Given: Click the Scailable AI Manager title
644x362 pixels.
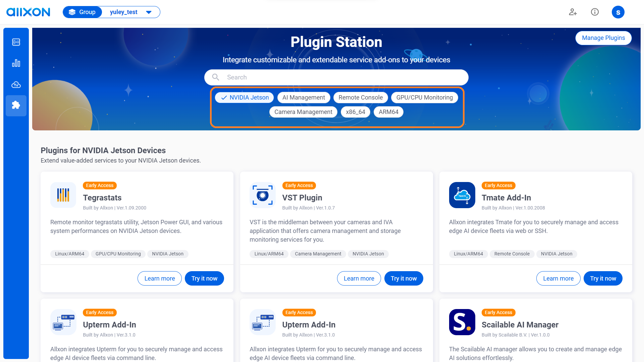Looking at the screenshot, I should [520, 325].
